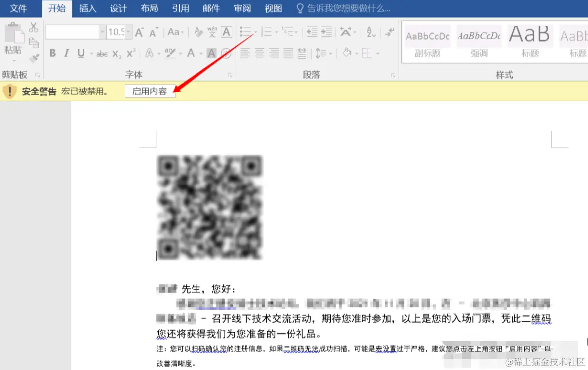
Task: Apply a bulleted list
Action: point(246,32)
